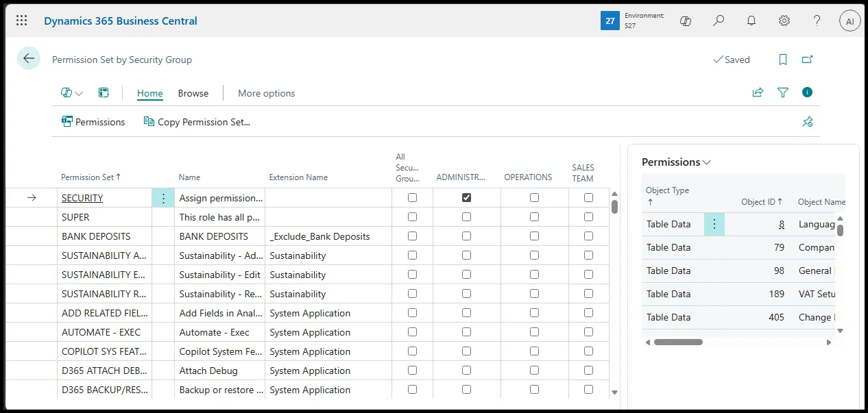Open the Name column header menu
Viewport: 868px width, 413px height.
(189, 177)
